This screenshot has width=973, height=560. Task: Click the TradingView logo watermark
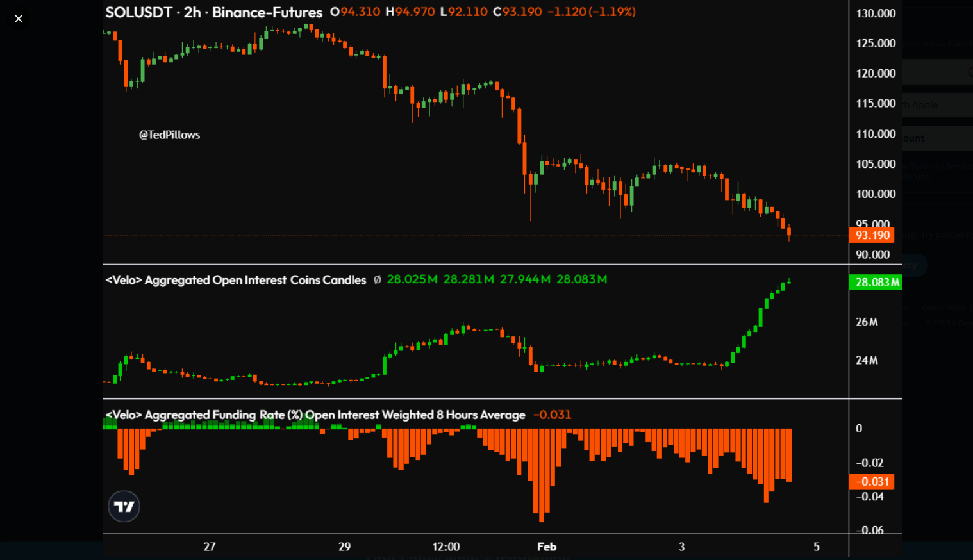click(x=123, y=506)
